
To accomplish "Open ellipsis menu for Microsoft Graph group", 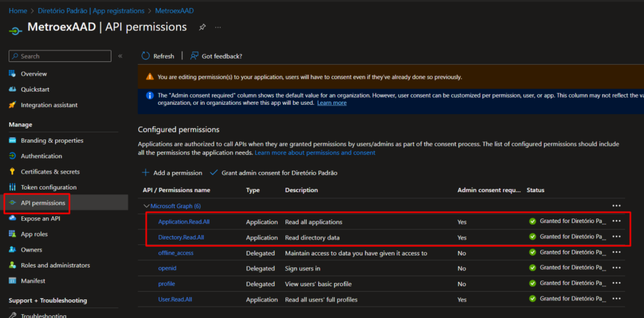I will tap(616, 206).
